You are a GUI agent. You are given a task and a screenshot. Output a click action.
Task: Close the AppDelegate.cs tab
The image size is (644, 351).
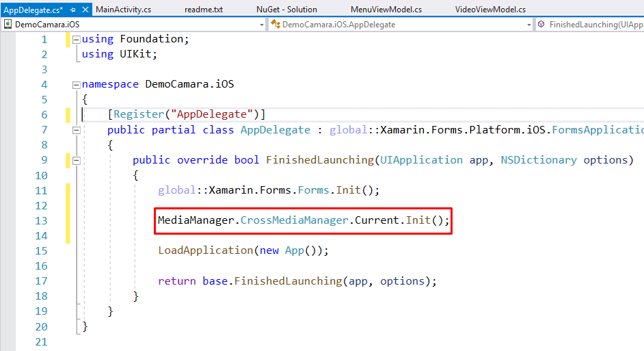85,10
